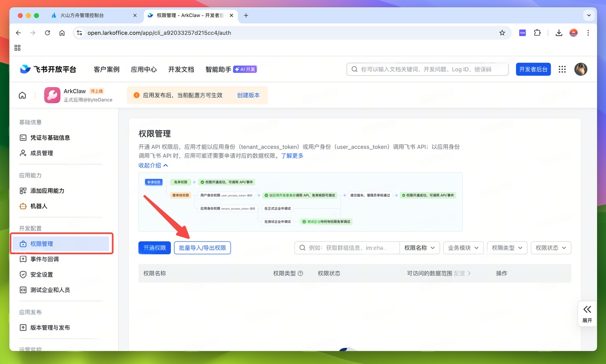
Task: Open the 权限状态 filter dropdown
Action: point(551,248)
